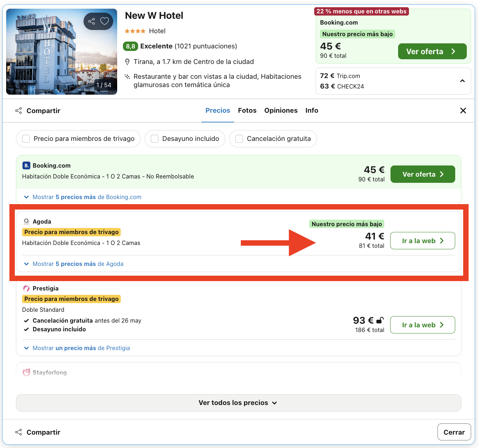478x448 pixels.
Task: Click the Booking.com logo
Action: click(26, 165)
